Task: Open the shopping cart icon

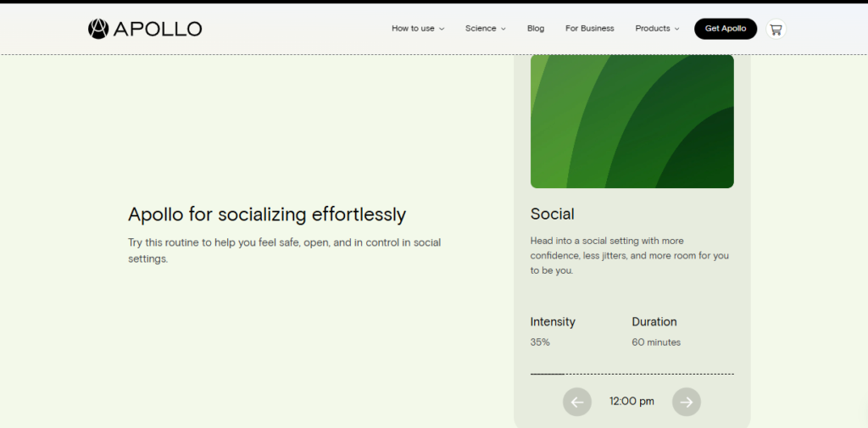Action: click(x=776, y=29)
